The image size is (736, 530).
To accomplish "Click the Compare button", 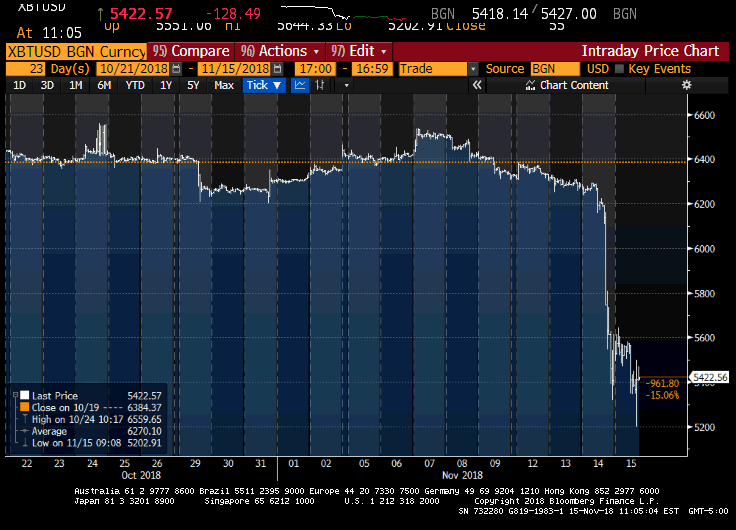I will 191,51.
